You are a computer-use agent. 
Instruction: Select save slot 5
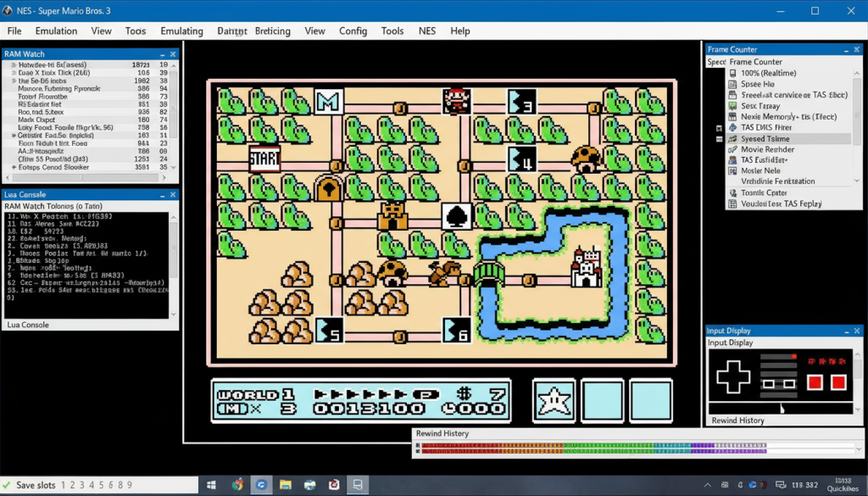(102, 486)
